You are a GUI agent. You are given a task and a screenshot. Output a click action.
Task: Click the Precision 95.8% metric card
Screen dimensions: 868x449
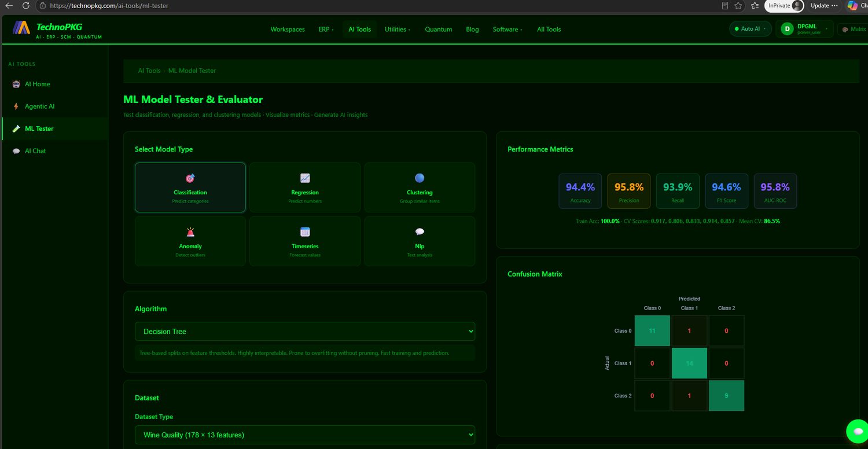pyautogui.click(x=629, y=191)
